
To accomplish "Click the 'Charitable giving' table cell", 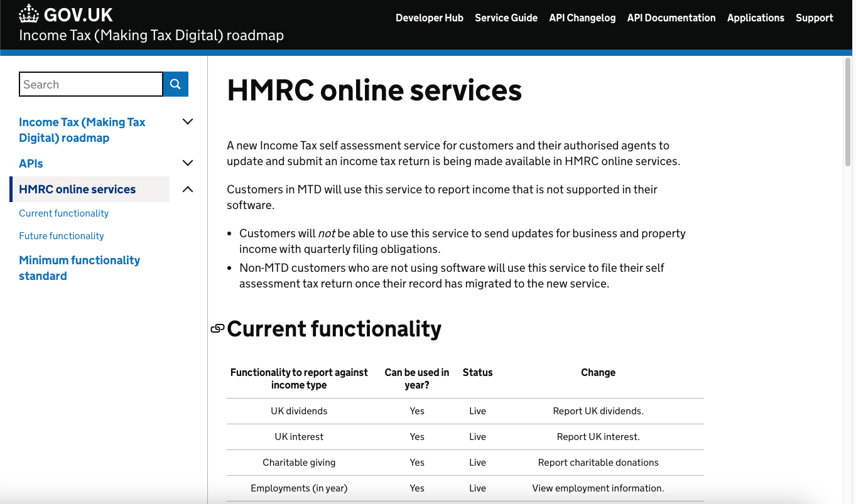I will click(299, 463).
